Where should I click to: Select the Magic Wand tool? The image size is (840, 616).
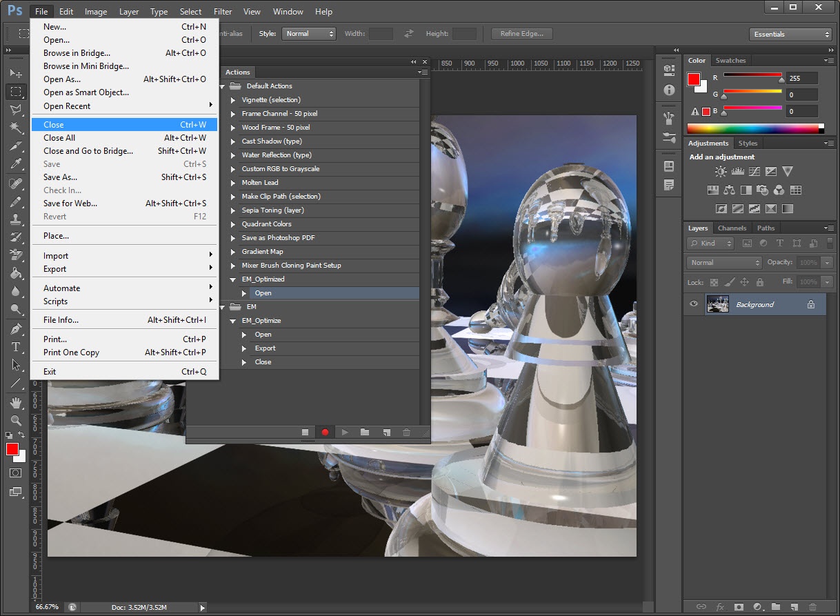click(16, 128)
